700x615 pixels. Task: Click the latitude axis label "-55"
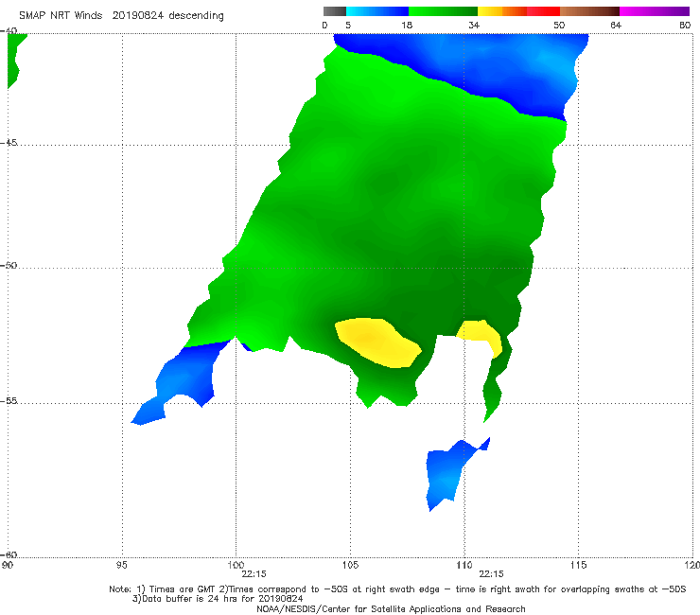(x=9, y=400)
